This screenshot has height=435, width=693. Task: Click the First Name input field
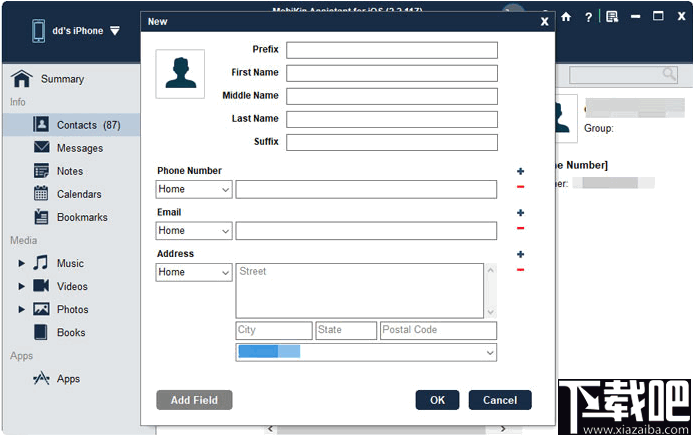point(392,73)
